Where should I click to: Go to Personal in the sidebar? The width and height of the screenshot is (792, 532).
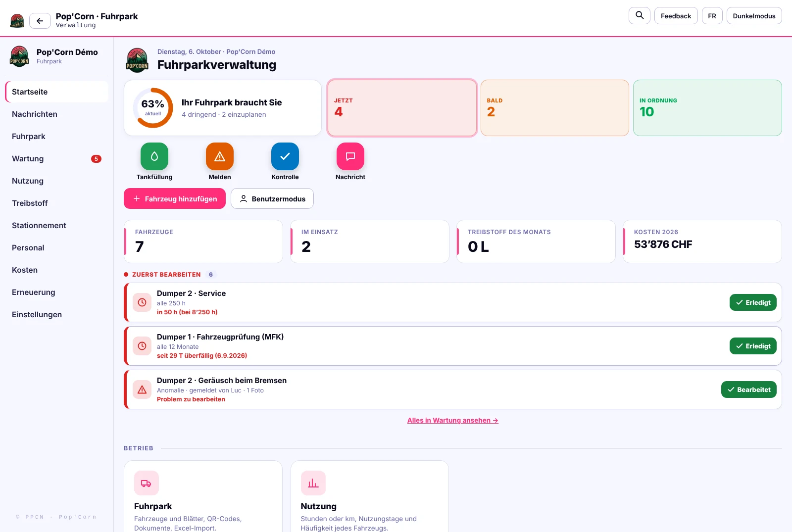tap(56, 248)
